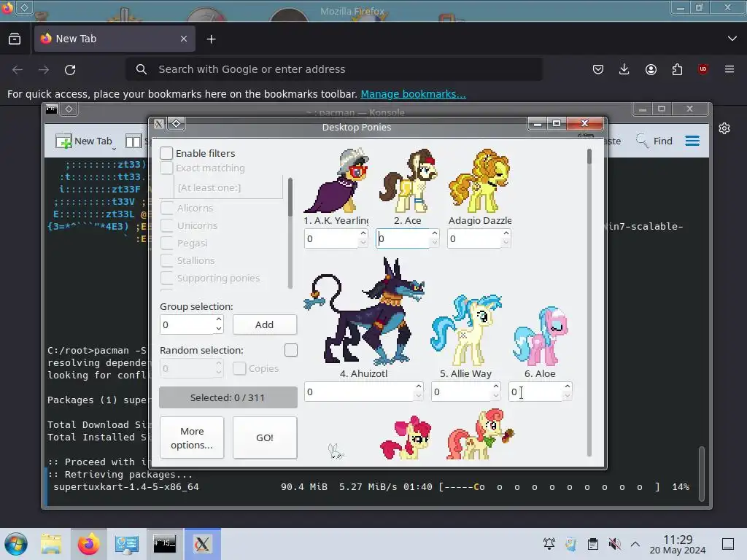Open the Pocket save icon in Firefox

598,69
